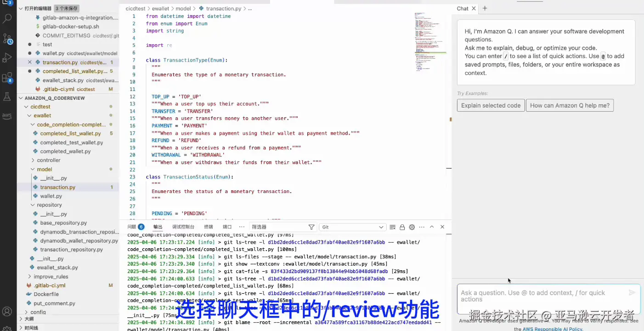Open the Extensions view with badge 8
644x331 pixels.
coord(7,77)
